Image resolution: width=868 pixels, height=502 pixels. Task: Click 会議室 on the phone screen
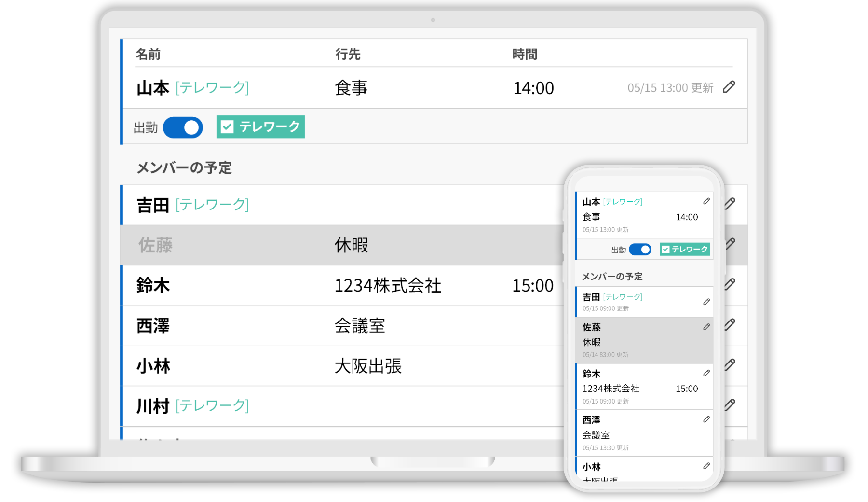point(596,435)
